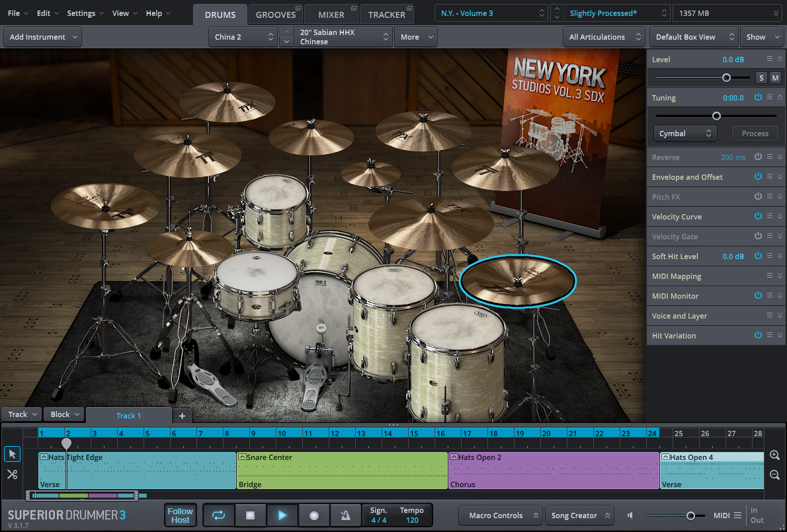Toggle Velocity Curve power button

point(758,216)
